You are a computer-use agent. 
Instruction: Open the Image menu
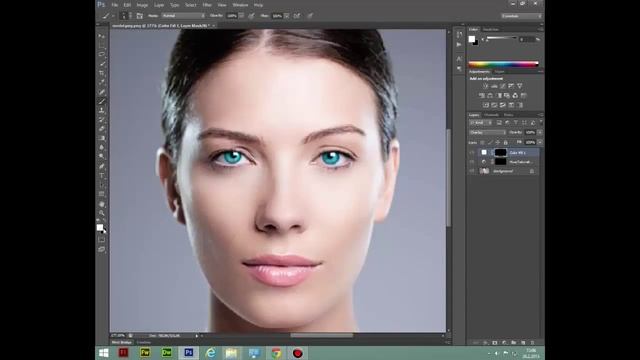click(142, 5)
